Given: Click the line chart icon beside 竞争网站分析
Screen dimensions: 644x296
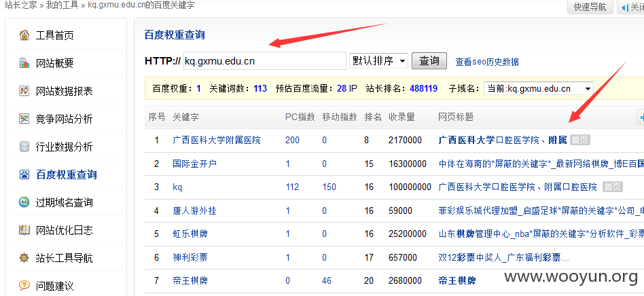Looking at the screenshot, I should pos(24,119).
